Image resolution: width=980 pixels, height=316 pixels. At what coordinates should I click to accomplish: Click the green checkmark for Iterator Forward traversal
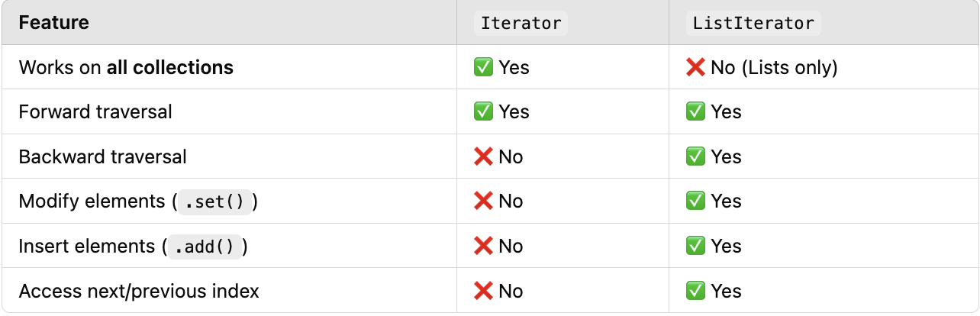click(x=483, y=112)
